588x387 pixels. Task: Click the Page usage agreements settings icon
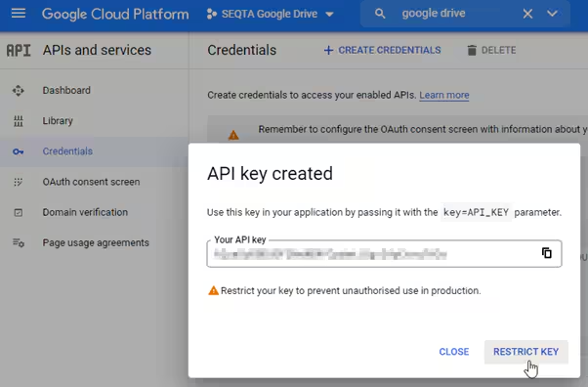[19, 243]
